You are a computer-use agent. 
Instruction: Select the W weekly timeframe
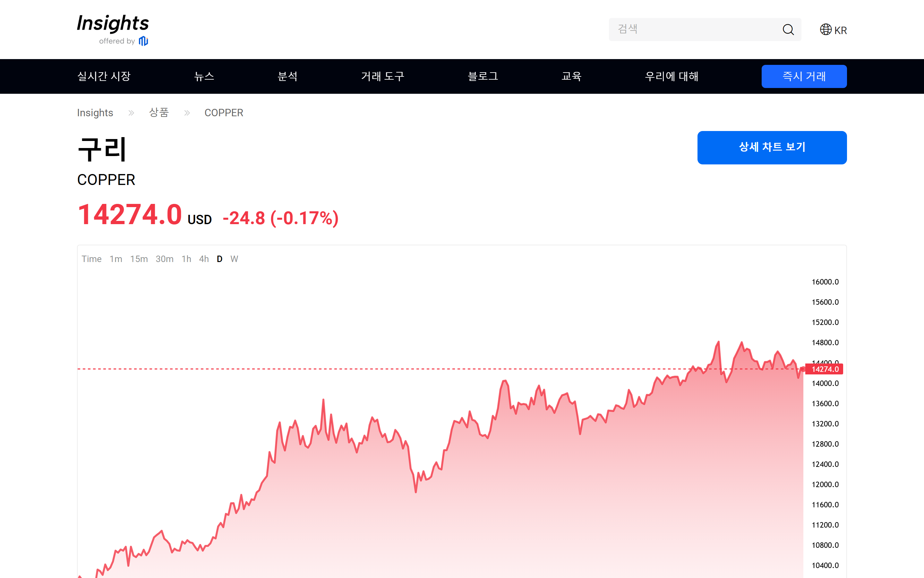coord(235,259)
